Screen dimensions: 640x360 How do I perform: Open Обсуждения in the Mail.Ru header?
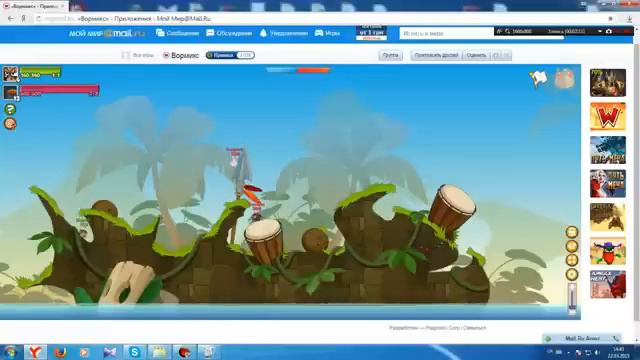pos(229,33)
